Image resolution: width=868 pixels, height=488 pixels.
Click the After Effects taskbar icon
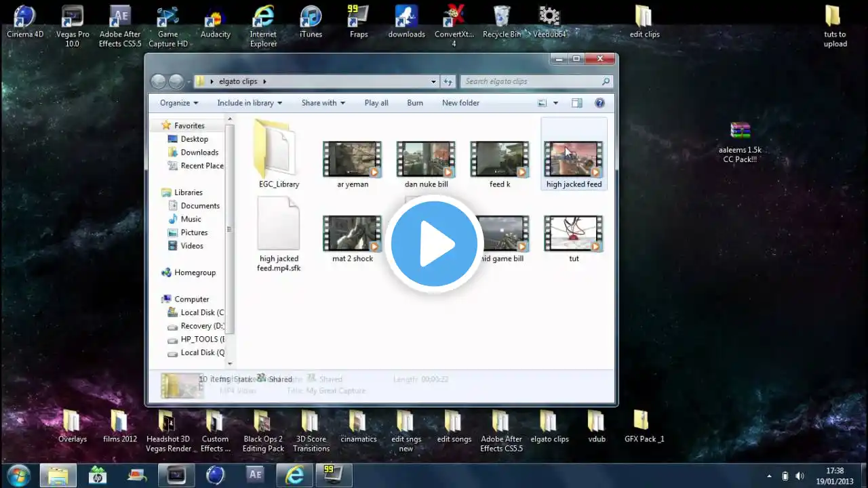point(255,475)
